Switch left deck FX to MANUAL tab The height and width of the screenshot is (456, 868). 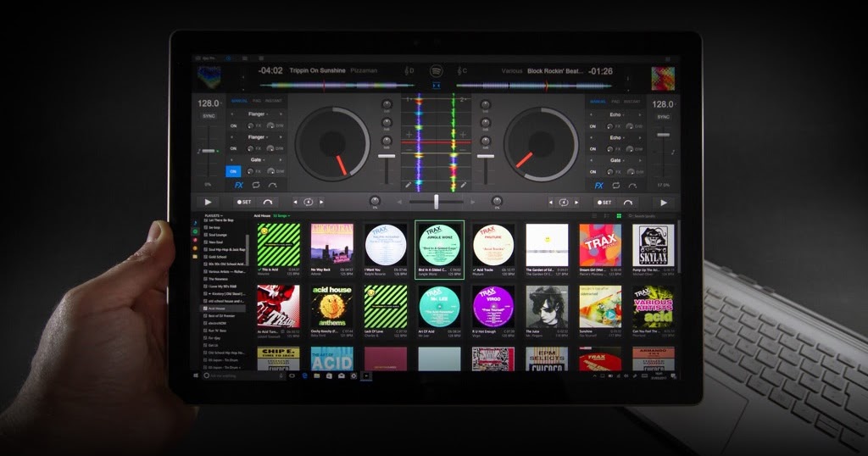pos(239,101)
